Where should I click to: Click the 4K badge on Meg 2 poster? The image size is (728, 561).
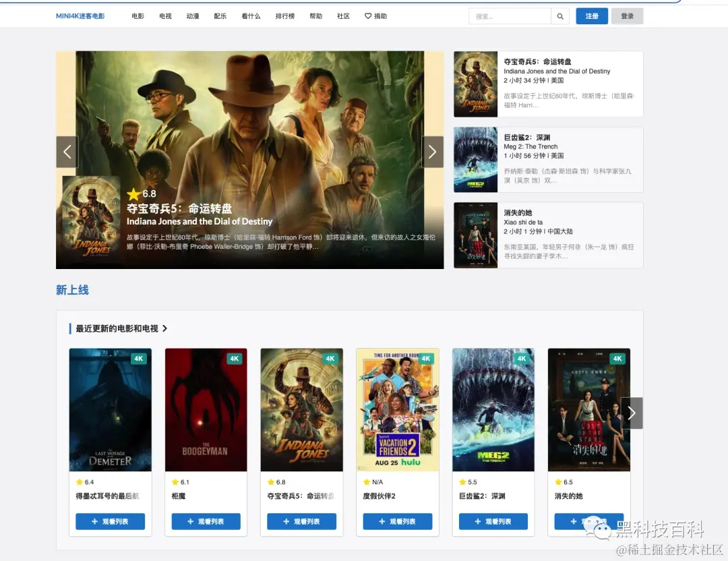coord(522,359)
